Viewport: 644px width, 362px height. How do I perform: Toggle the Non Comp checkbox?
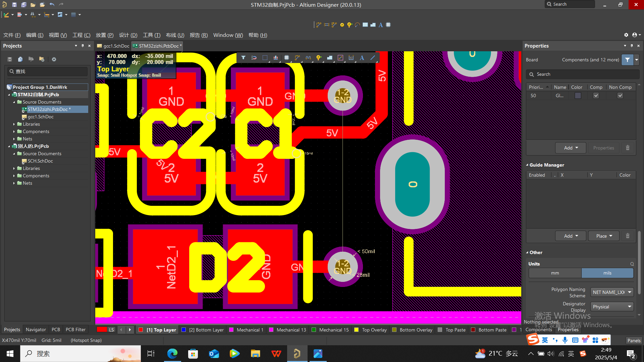tap(620, 96)
